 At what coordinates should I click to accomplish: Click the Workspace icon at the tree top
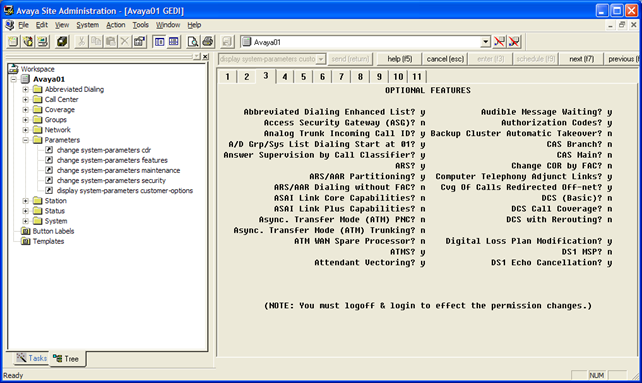[14, 69]
